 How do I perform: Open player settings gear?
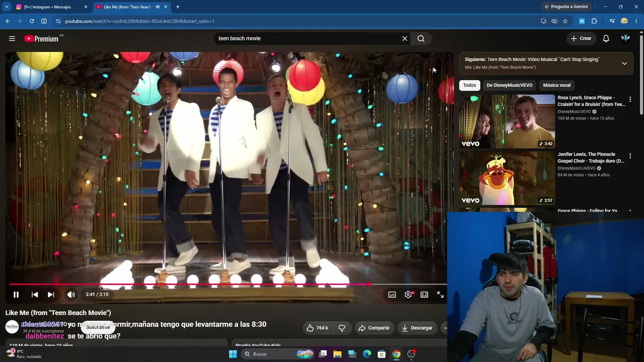click(409, 295)
